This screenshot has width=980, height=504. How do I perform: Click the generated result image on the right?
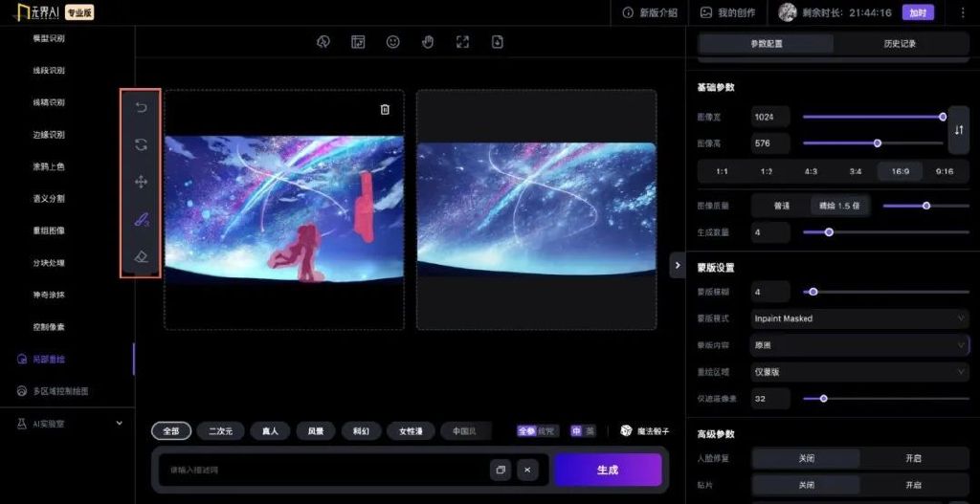tap(536, 209)
